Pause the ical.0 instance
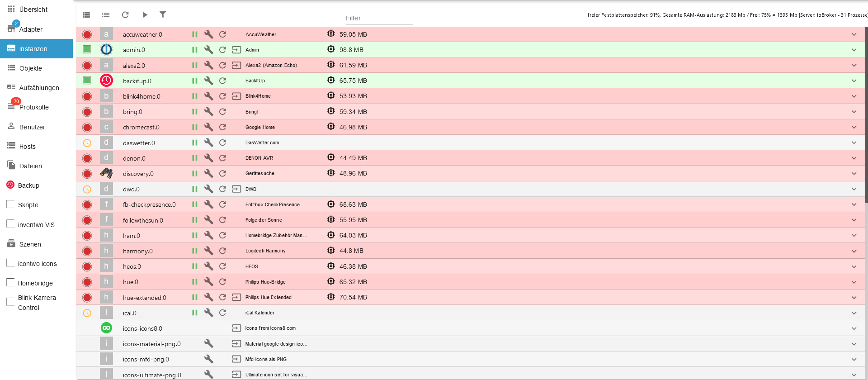Screen dimensions: 868x380 pos(195,313)
